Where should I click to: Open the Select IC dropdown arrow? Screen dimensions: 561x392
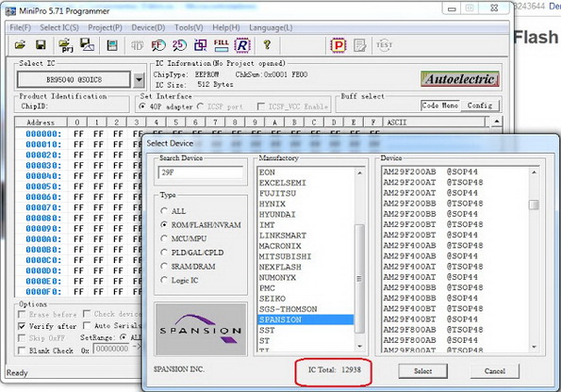coord(139,80)
